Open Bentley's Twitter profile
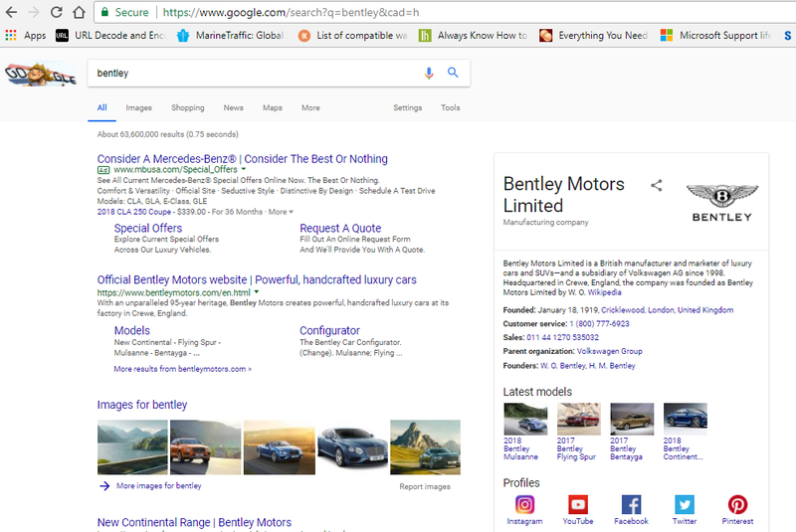This screenshot has width=796, height=532. (685, 510)
